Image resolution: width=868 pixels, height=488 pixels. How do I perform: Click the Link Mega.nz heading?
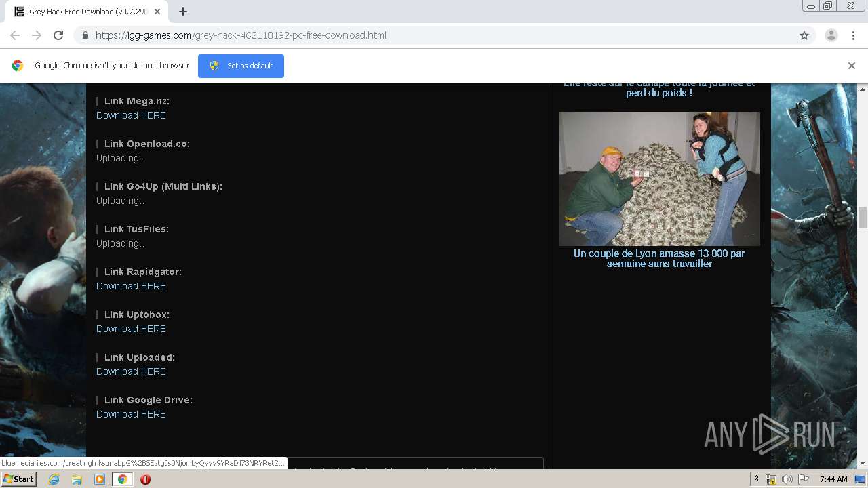pyautogui.click(x=137, y=101)
